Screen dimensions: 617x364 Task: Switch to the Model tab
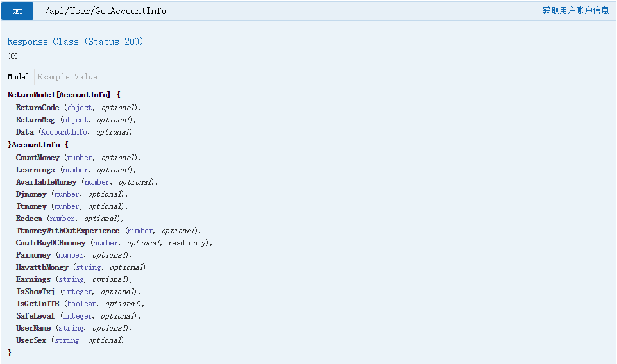pyautogui.click(x=19, y=77)
